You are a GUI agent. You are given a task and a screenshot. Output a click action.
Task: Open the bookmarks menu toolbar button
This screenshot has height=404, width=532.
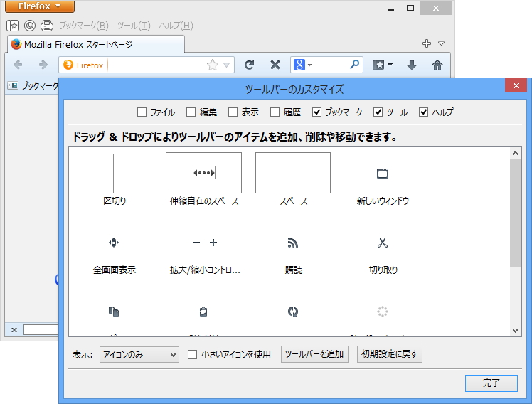point(383,65)
